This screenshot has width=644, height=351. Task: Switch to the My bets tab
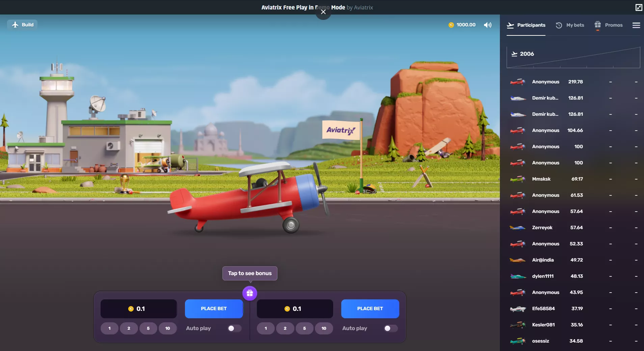[575, 25]
